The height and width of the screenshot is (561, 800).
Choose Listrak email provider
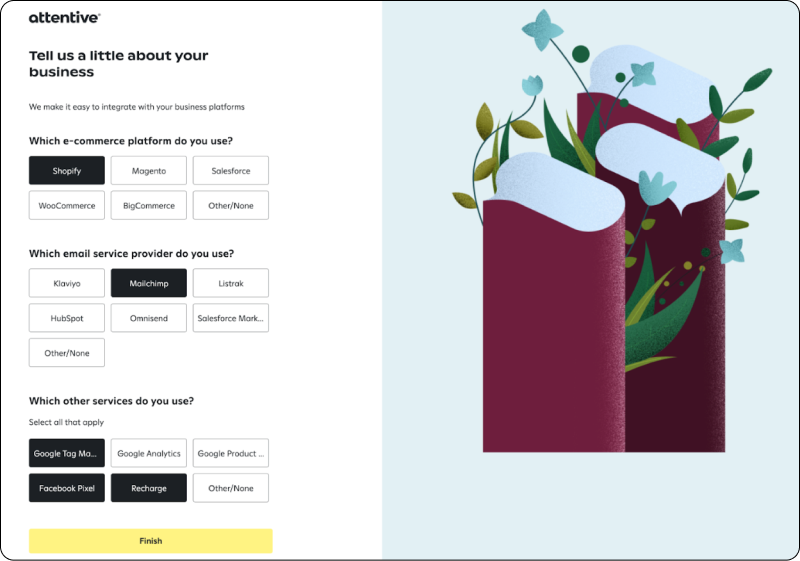coord(231,283)
